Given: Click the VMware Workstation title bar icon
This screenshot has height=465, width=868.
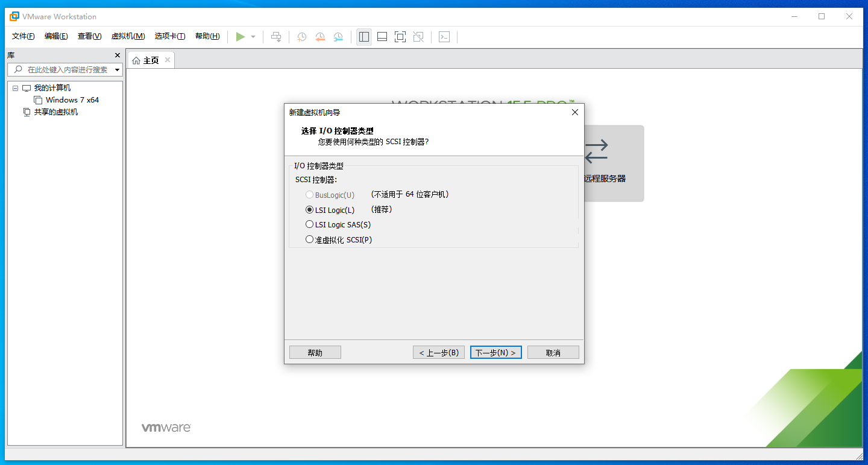Looking at the screenshot, I should coord(14,16).
